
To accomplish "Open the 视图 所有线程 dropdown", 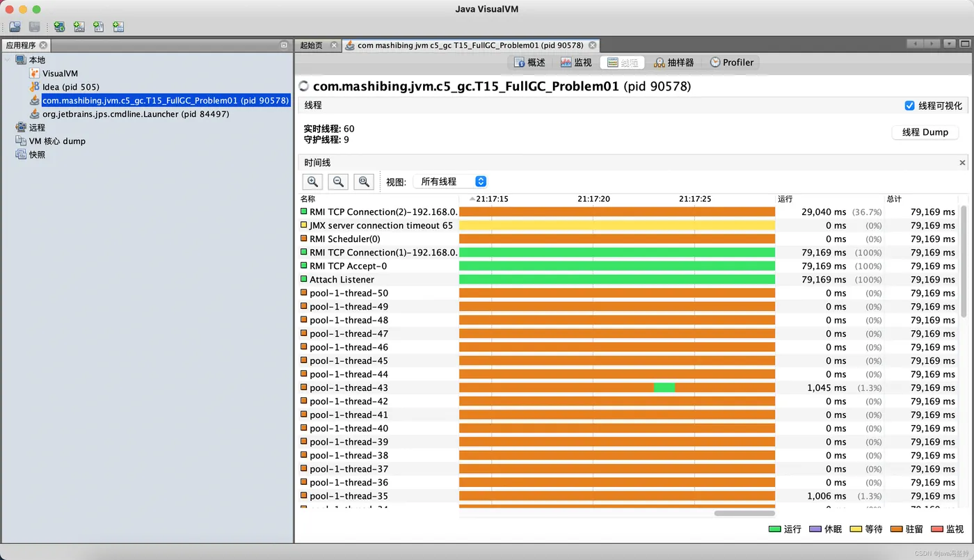I will [450, 182].
